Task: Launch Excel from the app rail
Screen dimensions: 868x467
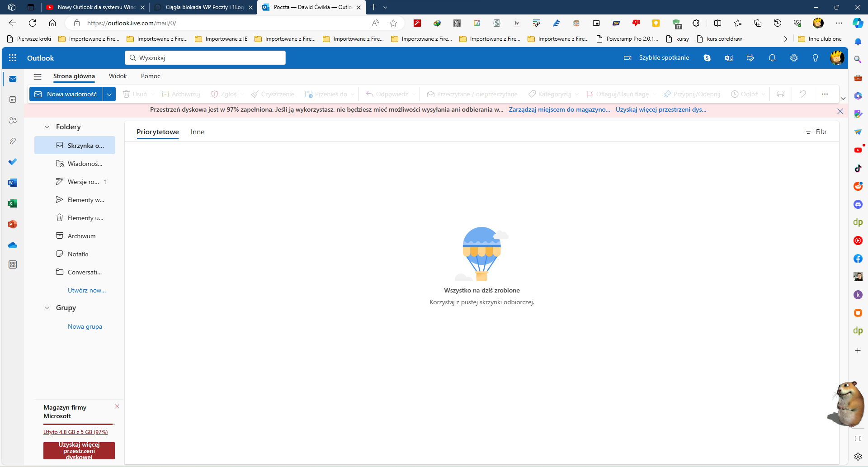Action: tap(13, 203)
